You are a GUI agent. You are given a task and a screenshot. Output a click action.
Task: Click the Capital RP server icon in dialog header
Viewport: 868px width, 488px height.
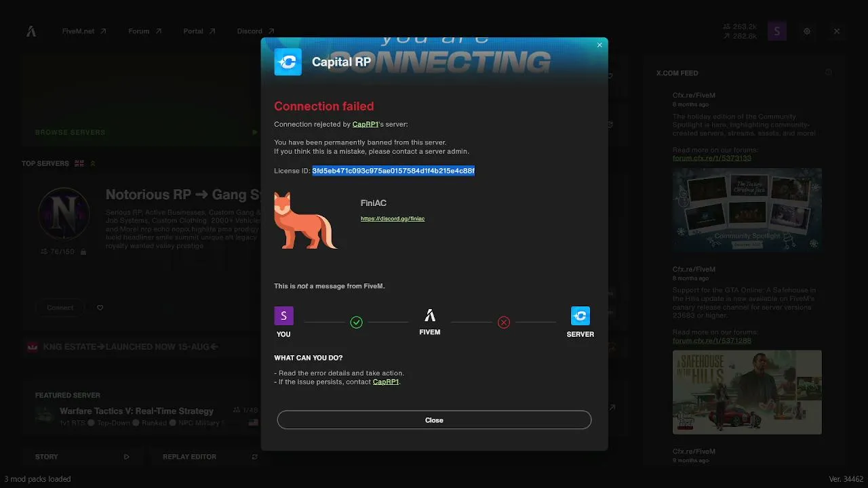[288, 62]
